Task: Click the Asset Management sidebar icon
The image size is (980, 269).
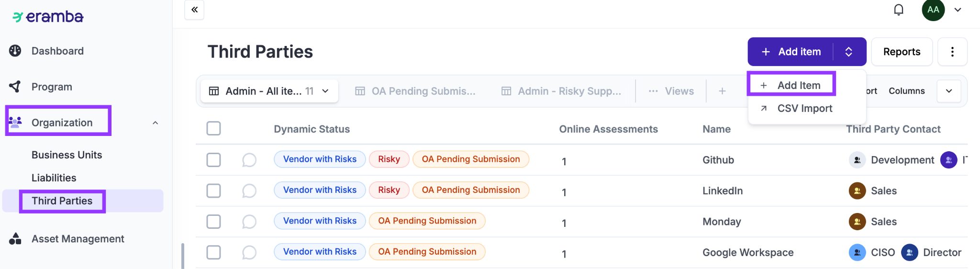Action: click(x=15, y=238)
